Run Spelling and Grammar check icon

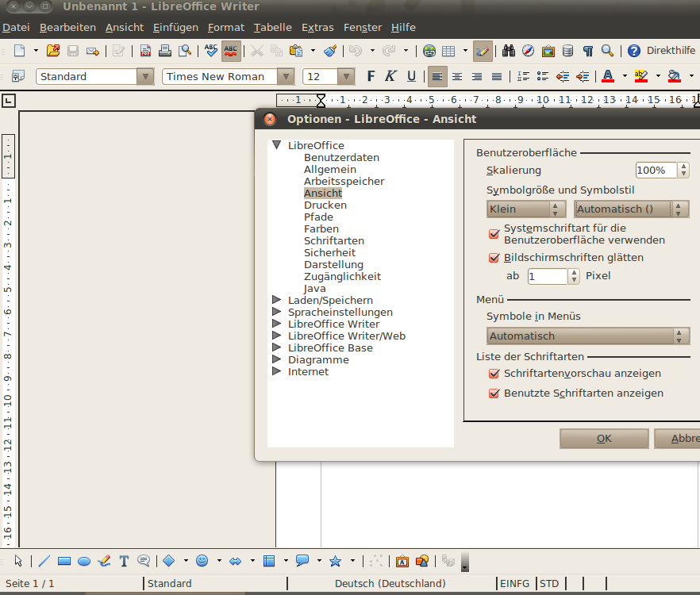[x=211, y=51]
